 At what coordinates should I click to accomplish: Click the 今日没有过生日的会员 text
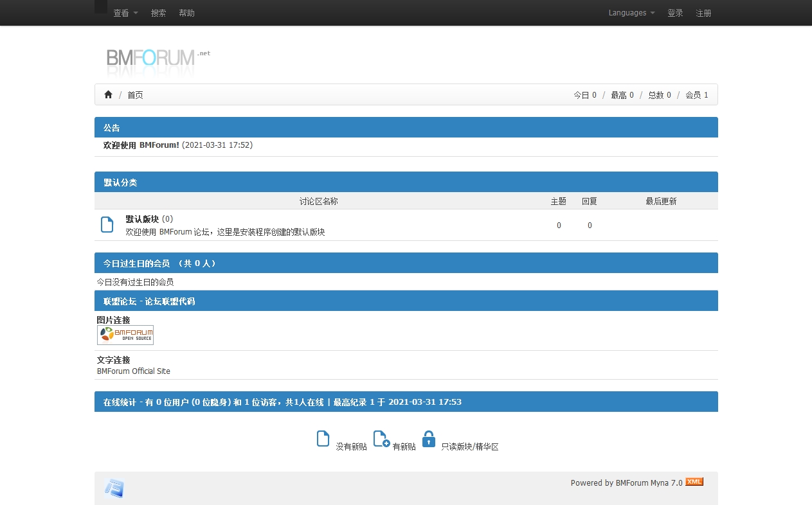pos(135,282)
